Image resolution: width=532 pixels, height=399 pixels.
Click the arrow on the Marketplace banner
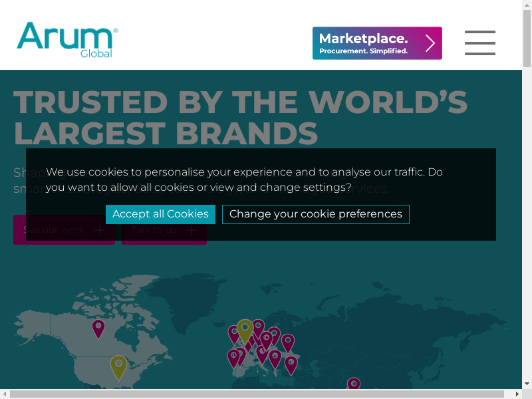(430, 44)
